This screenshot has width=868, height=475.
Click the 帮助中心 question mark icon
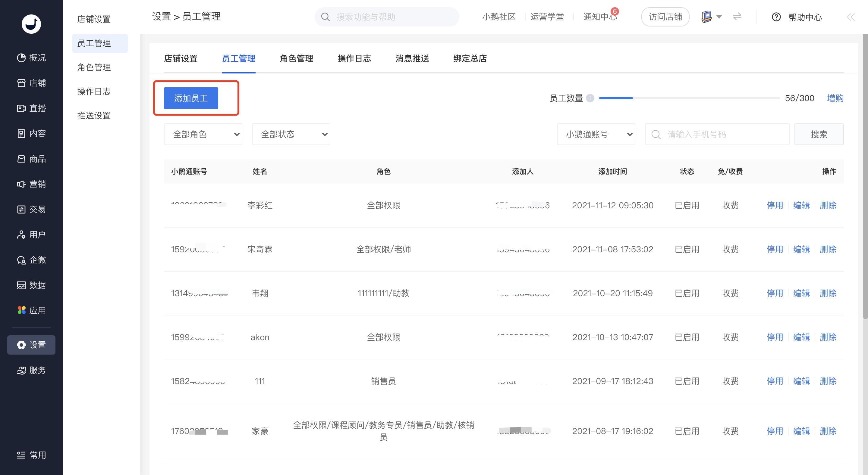tap(776, 17)
